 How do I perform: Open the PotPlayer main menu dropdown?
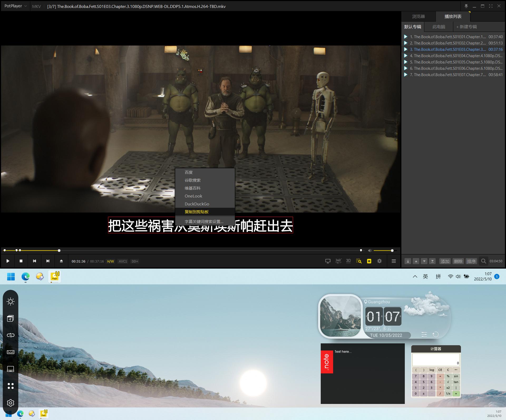[16, 6]
